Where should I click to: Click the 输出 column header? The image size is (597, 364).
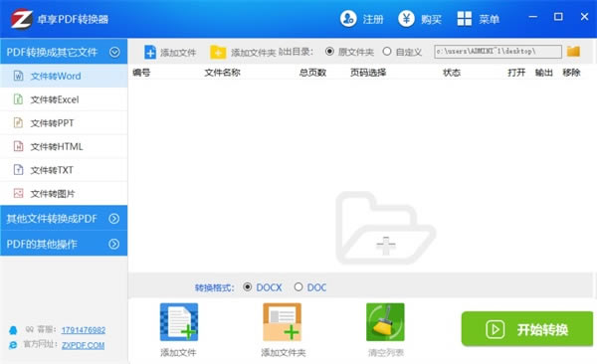(543, 73)
